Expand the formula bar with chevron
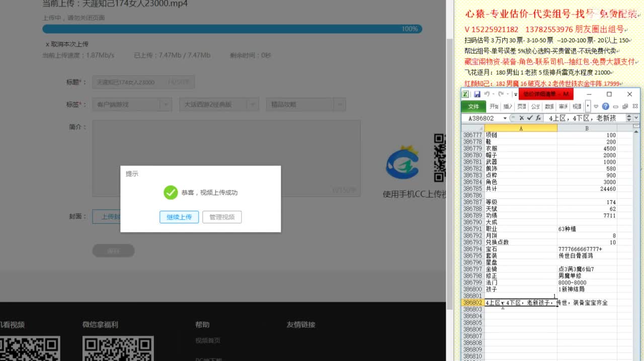 (x=636, y=118)
